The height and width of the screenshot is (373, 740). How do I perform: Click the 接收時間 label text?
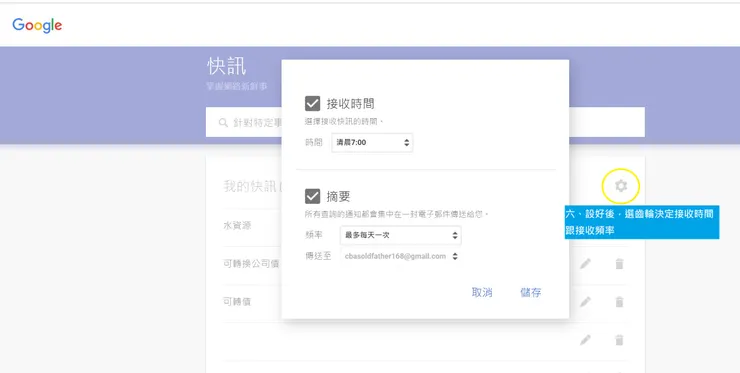click(x=350, y=103)
